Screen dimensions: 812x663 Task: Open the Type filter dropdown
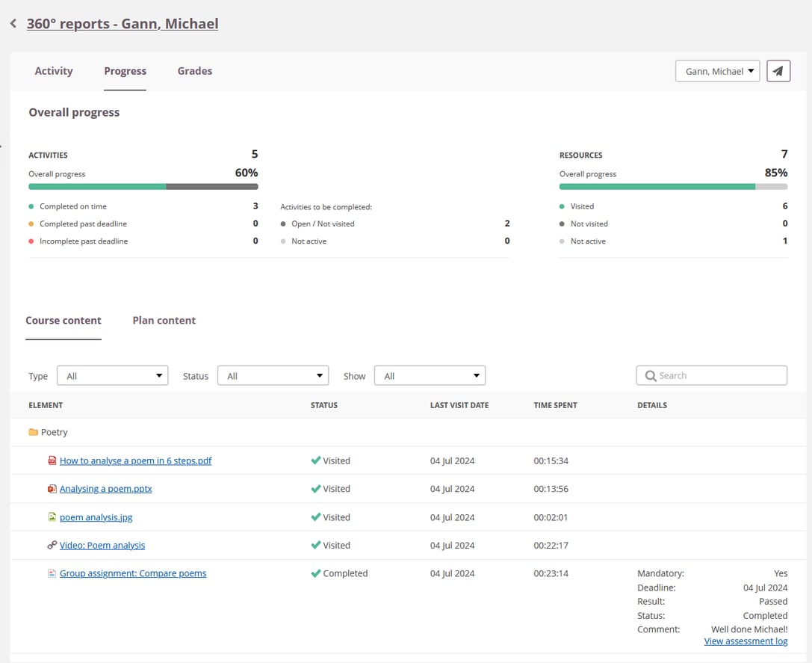pyautogui.click(x=112, y=376)
